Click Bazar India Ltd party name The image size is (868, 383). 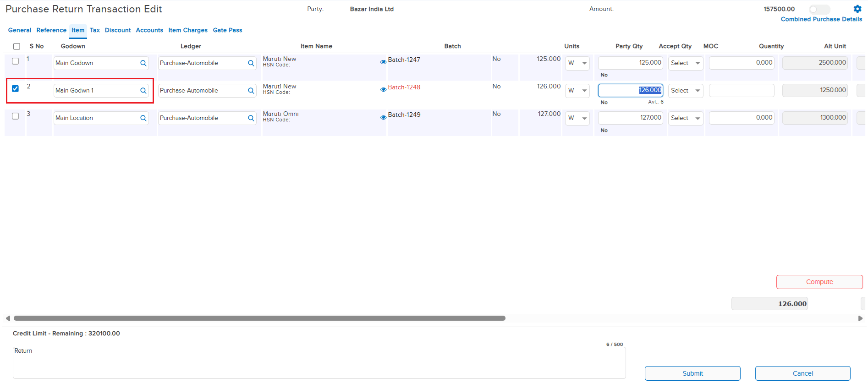tap(372, 9)
